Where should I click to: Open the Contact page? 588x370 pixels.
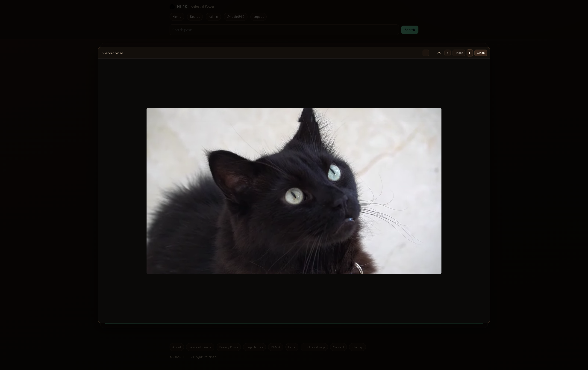pyautogui.click(x=338, y=347)
